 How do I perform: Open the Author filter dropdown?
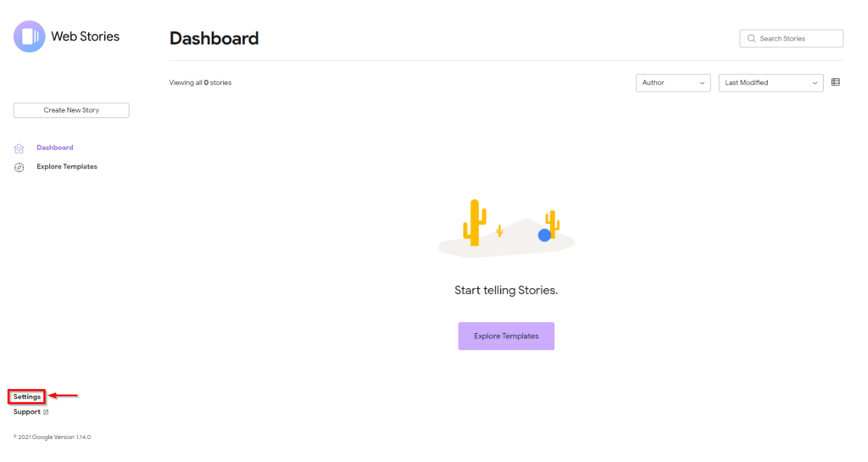[x=673, y=83]
